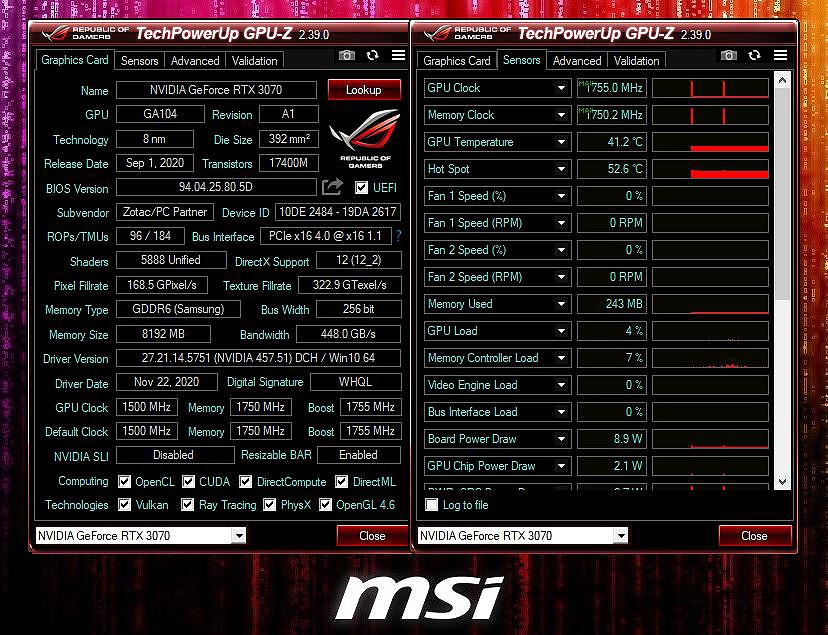The width and height of the screenshot is (828, 635).
Task: Click Name field showing RTX 3070
Action: [216, 90]
